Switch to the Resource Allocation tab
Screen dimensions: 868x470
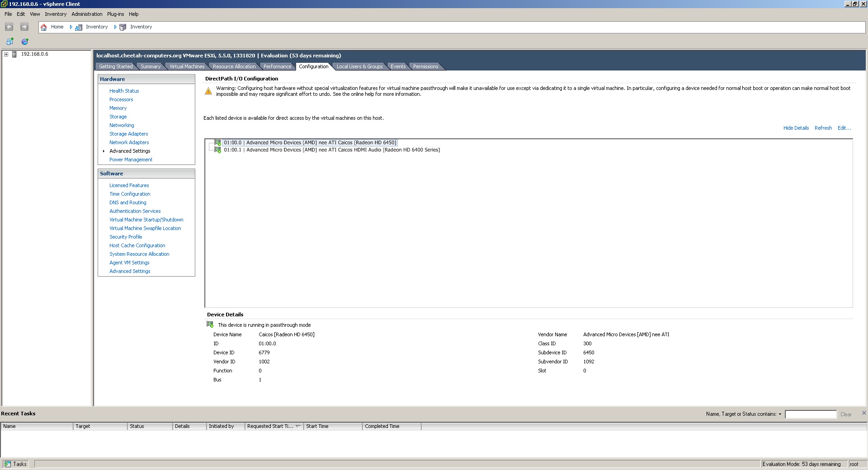pos(234,66)
